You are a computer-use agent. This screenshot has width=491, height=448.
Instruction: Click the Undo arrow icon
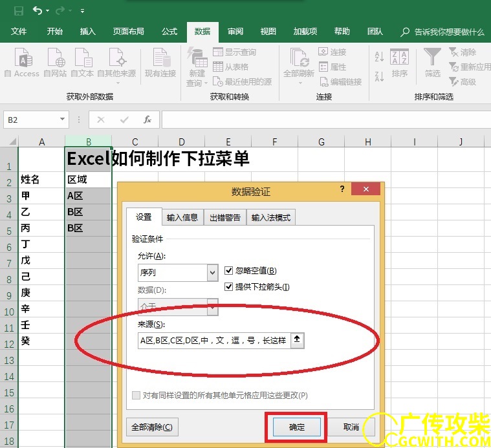point(38,10)
